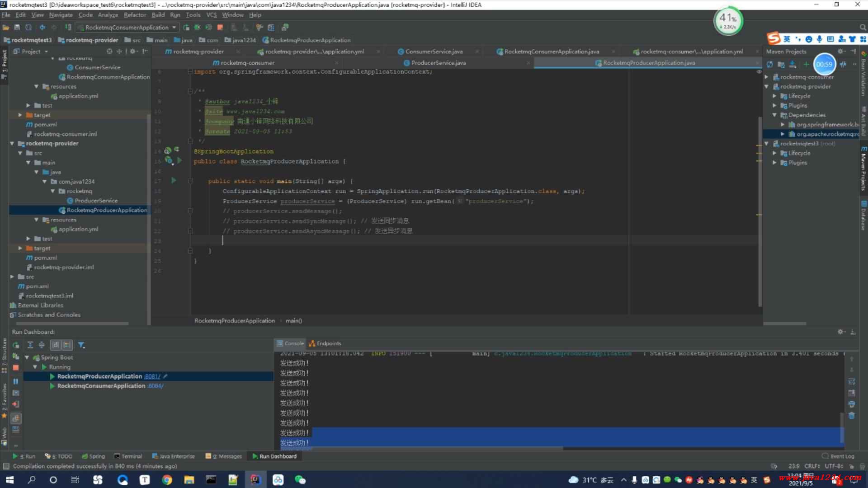This screenshot has height=488, width=868.
Task: Click UTF-8 encoding in status bar
Action: point(834,466)
